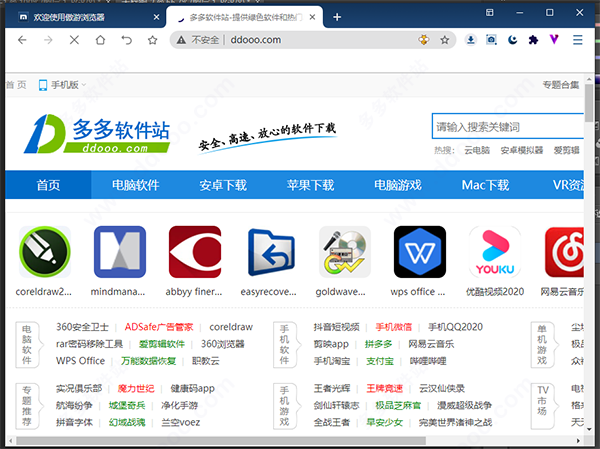
Task: Click the EasyRecovery folder icon
Action: [x=270, y=252]
